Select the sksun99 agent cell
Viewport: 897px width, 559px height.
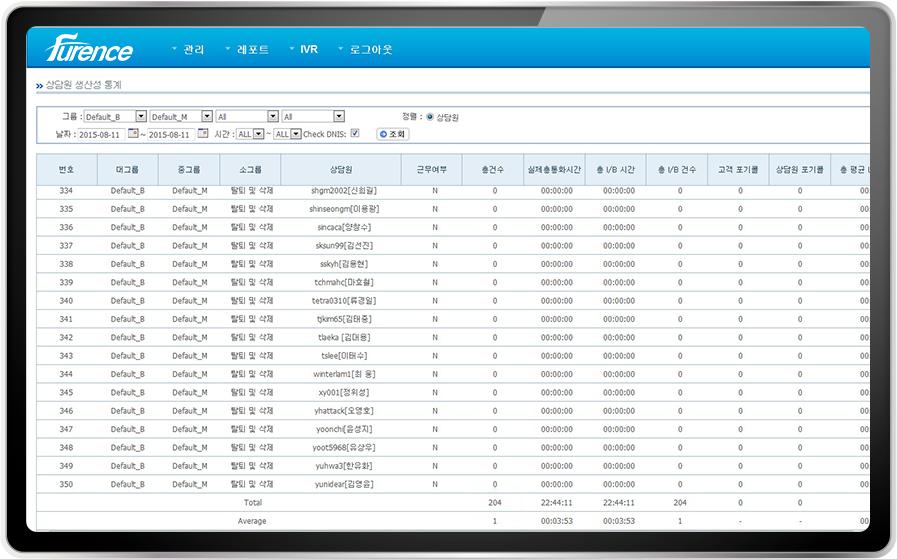point(344,245)
